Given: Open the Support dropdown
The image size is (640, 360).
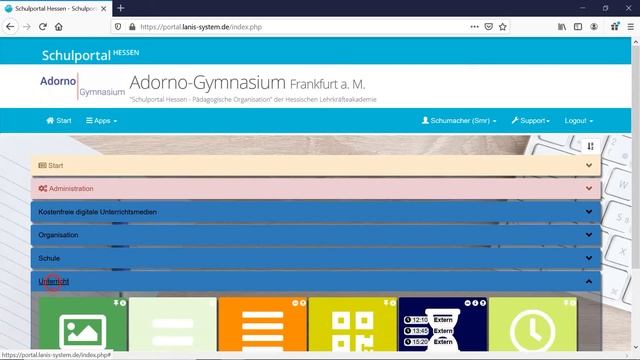Looking at the screenshot, I should point(530,120).
